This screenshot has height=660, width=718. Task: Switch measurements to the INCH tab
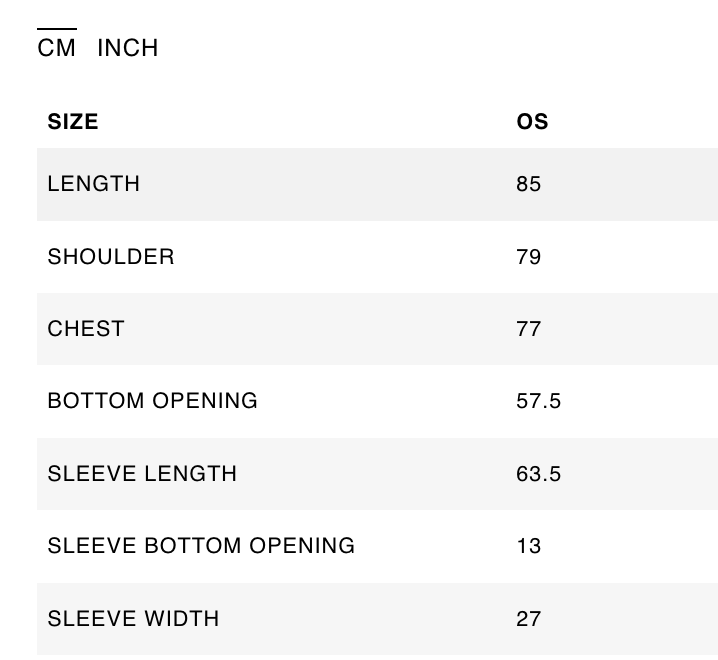128,48
